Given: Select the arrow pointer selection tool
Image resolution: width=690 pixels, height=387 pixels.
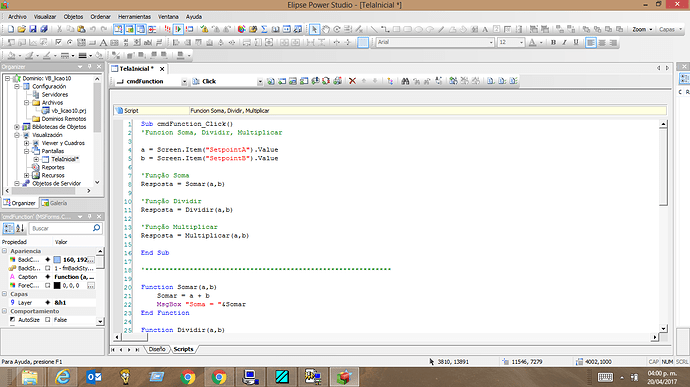Looking at the screenshot, I should [x=314, y=29].
